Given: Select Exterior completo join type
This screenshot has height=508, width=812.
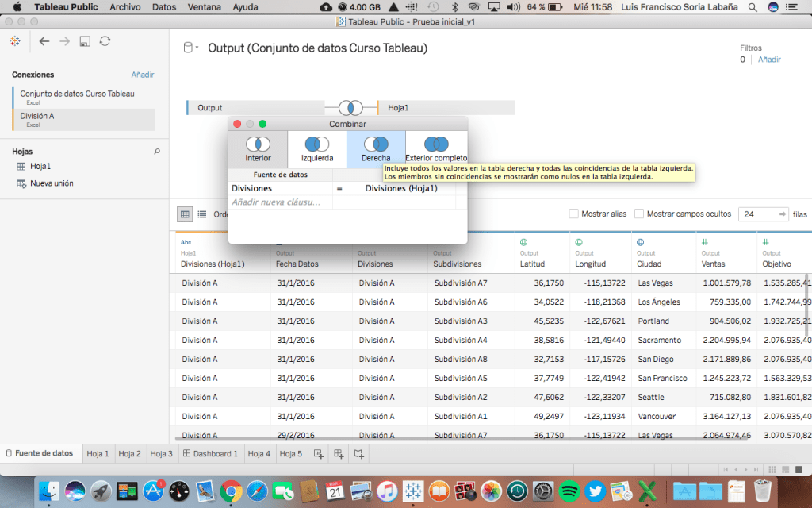Looking at the screenshot, I should click(x=436, y=149).
